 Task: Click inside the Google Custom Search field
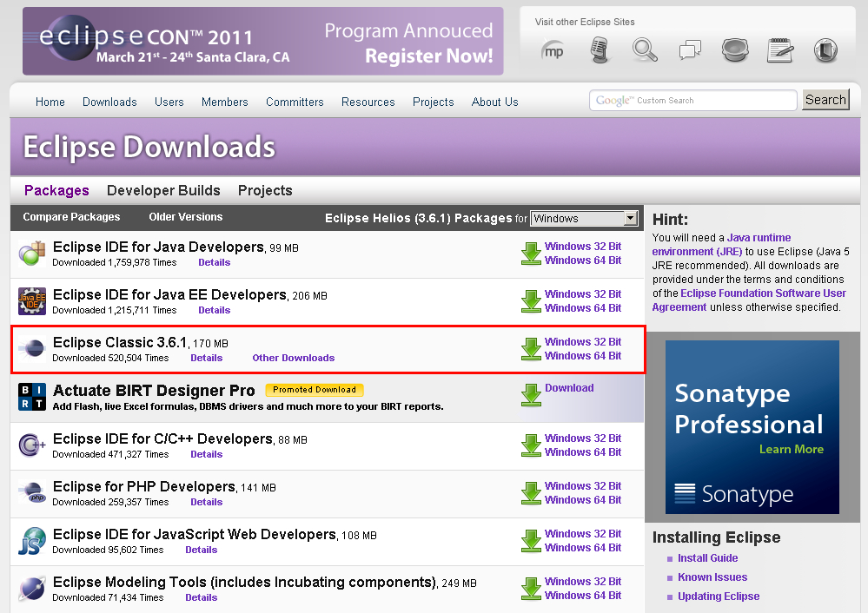tap(692, 101)
